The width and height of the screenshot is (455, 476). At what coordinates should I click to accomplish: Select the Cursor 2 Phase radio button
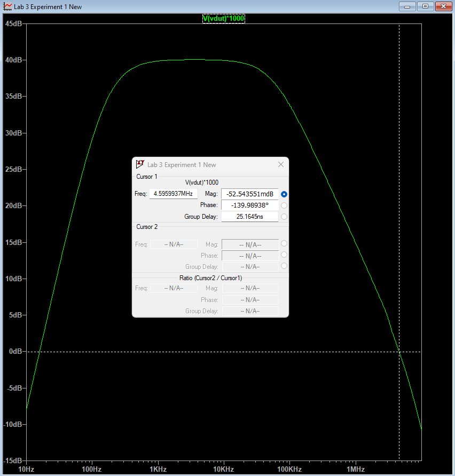tap(284, 255)
